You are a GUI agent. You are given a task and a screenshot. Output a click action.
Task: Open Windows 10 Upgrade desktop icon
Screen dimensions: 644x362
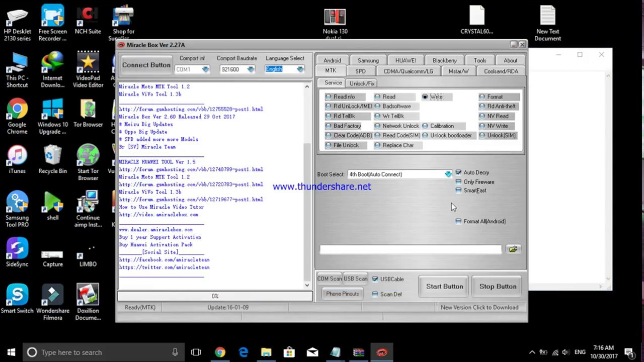(52, 117)
